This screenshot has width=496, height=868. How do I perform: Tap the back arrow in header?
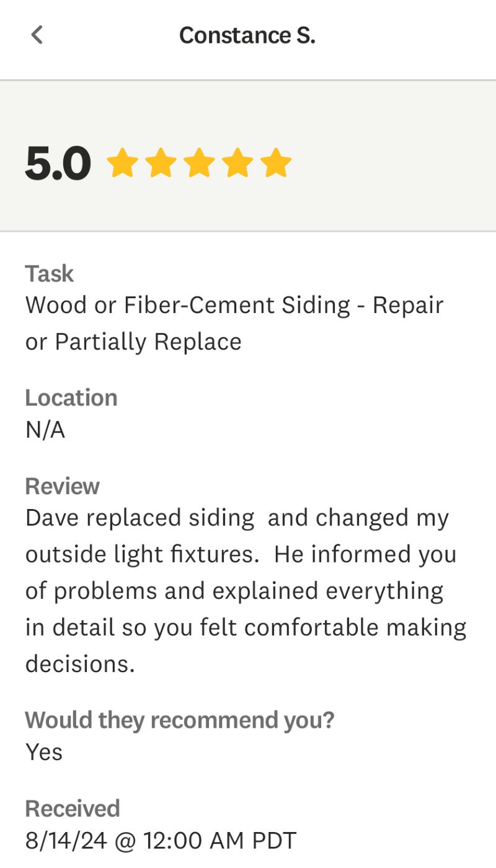pos(37,35)
